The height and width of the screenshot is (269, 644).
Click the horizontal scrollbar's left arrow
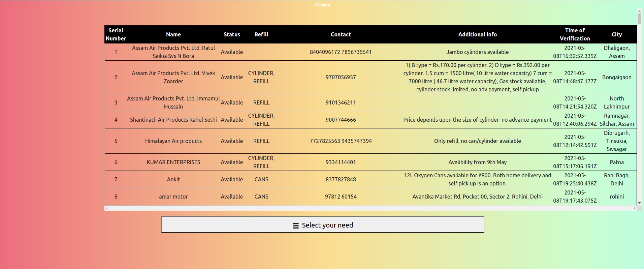(x=107, y=208)
